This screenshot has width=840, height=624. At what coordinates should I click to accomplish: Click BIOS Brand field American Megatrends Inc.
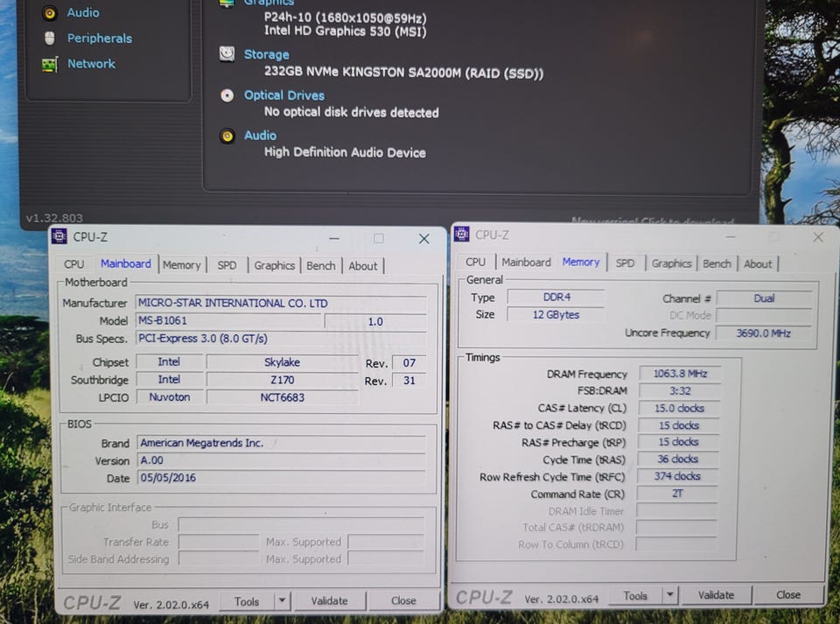pyautogui.click(x=281, y=443)
